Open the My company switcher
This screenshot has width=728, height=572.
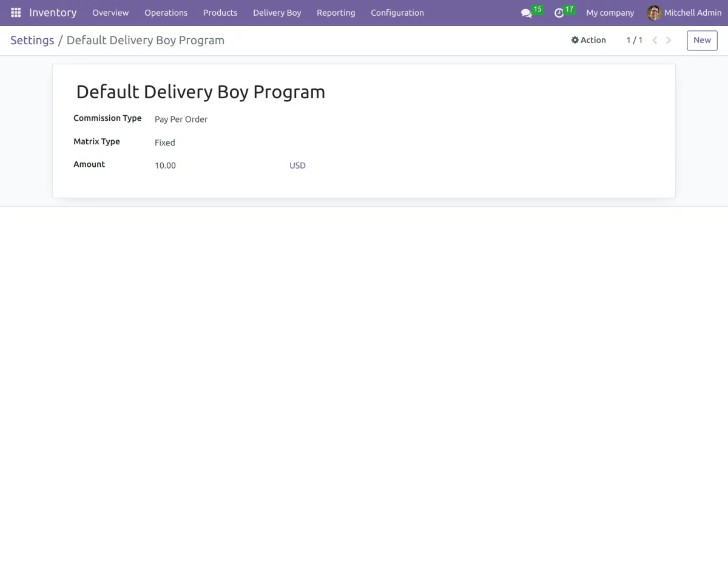pyautogui.click(x=610, y=13)
